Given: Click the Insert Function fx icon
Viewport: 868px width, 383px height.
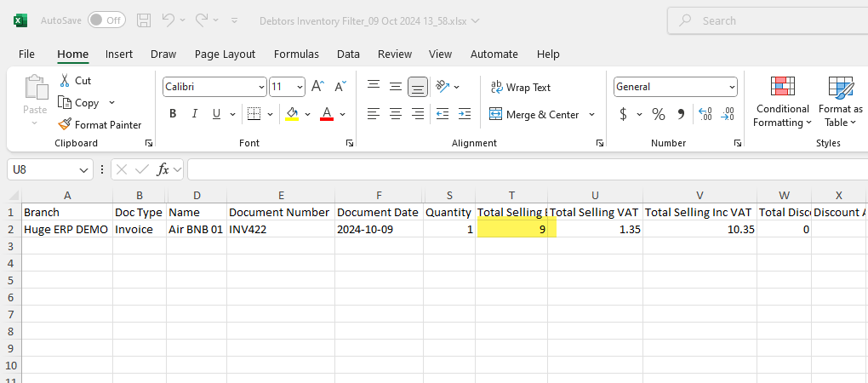Looking at the screenshot, I should [163, 169].
